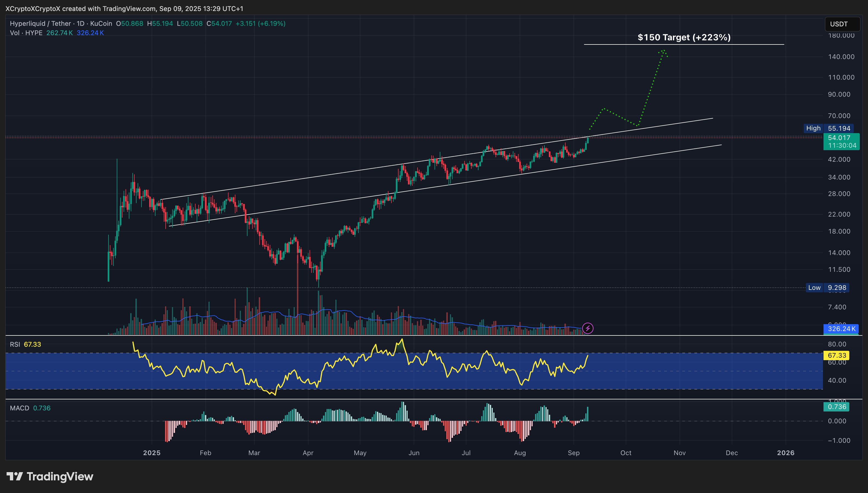
Task: Select the Sep month on the time axis
Action: [x=574, y=453]
